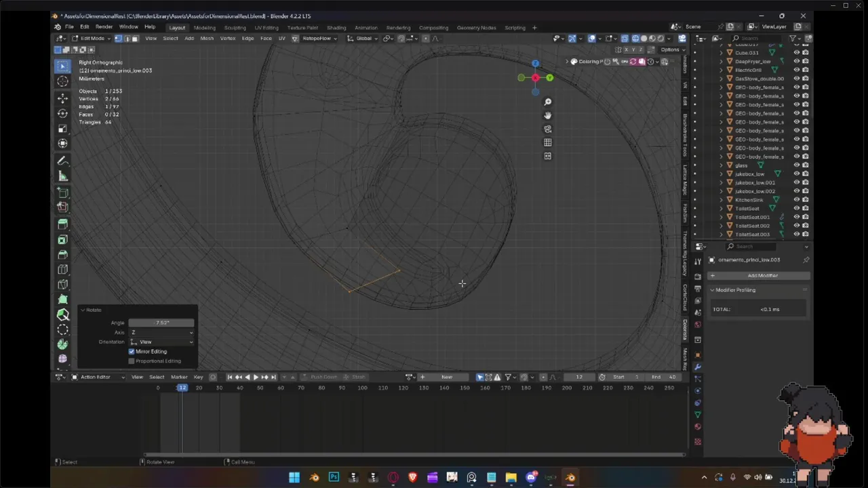The width and height of the screenshot is (868, 488).
Task: Click the End frame field in timeline
Action: [x=665, y=377]
